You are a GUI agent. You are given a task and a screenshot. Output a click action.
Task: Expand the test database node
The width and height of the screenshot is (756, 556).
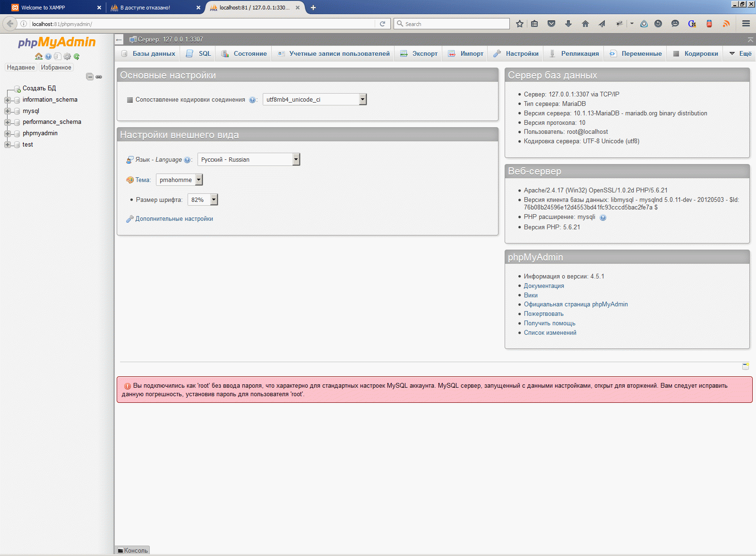(x=7, y=145)
